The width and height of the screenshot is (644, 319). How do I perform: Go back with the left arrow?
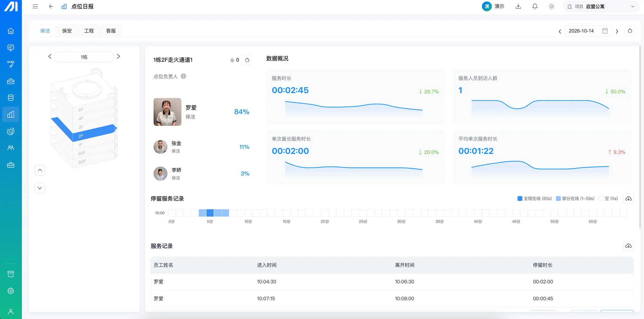(51, 6)
